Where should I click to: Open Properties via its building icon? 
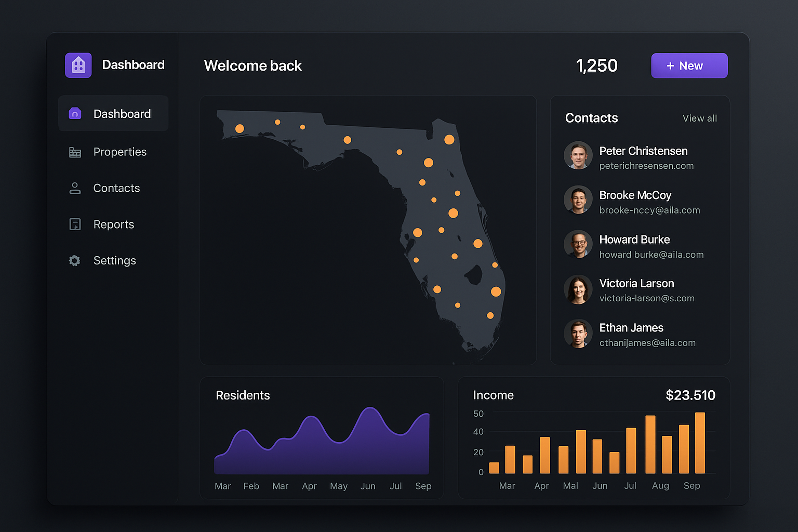pos(75,152)
